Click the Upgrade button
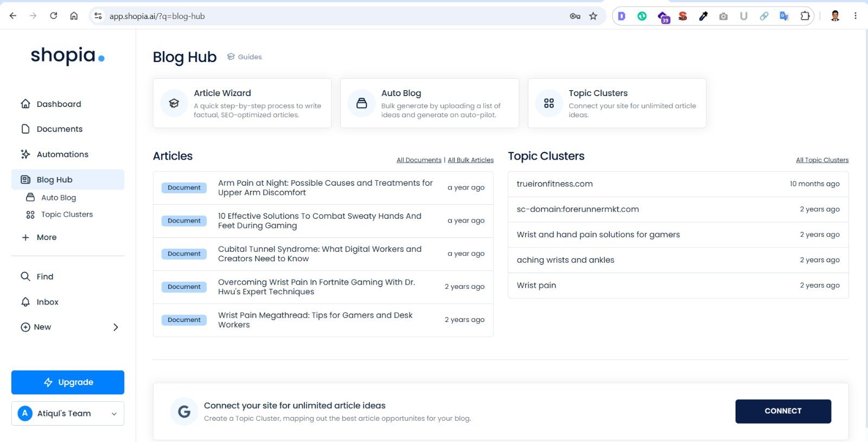Image resolution: width=868 pixels, height=442 pixels. coord(68,382)
